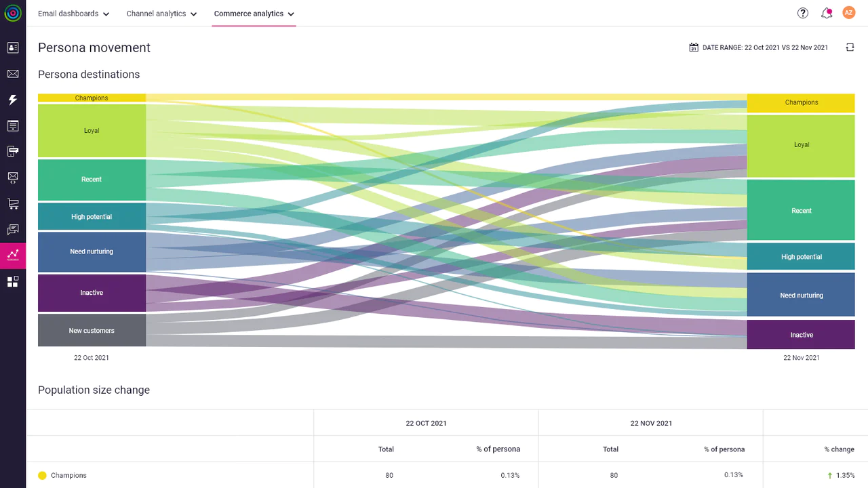Select the Email icon in the sidebar

point(13,73)
